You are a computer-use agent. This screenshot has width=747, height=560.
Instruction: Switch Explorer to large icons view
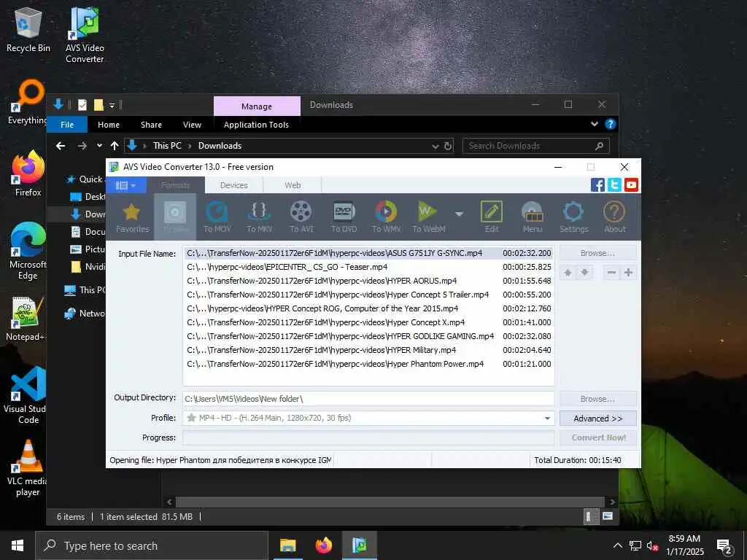click(608, 517)
